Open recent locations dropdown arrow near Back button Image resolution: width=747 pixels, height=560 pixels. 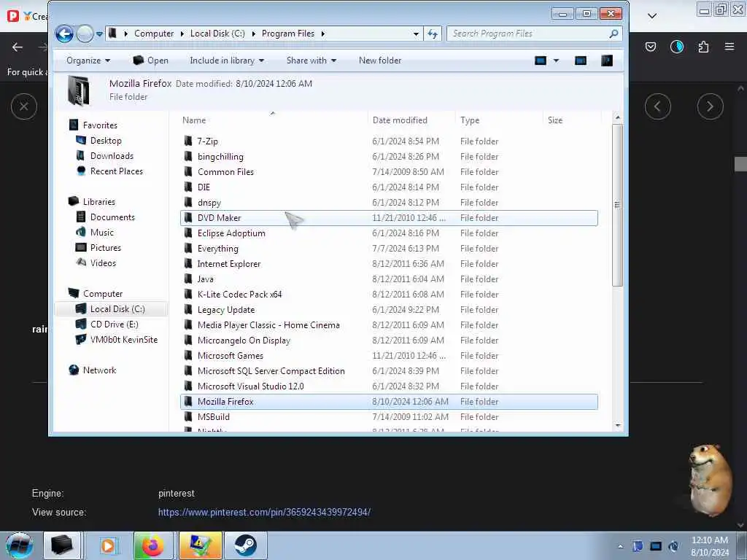pos(99,34)
